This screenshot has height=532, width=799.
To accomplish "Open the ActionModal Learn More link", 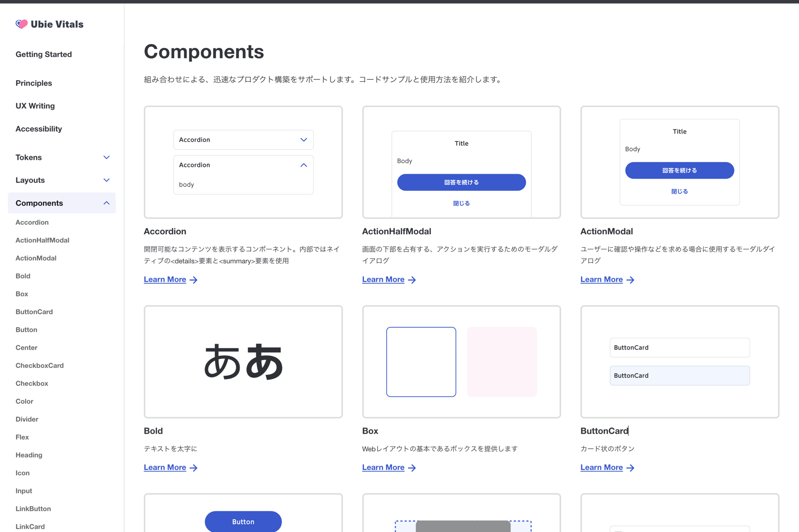I will (x=602, y=279).
